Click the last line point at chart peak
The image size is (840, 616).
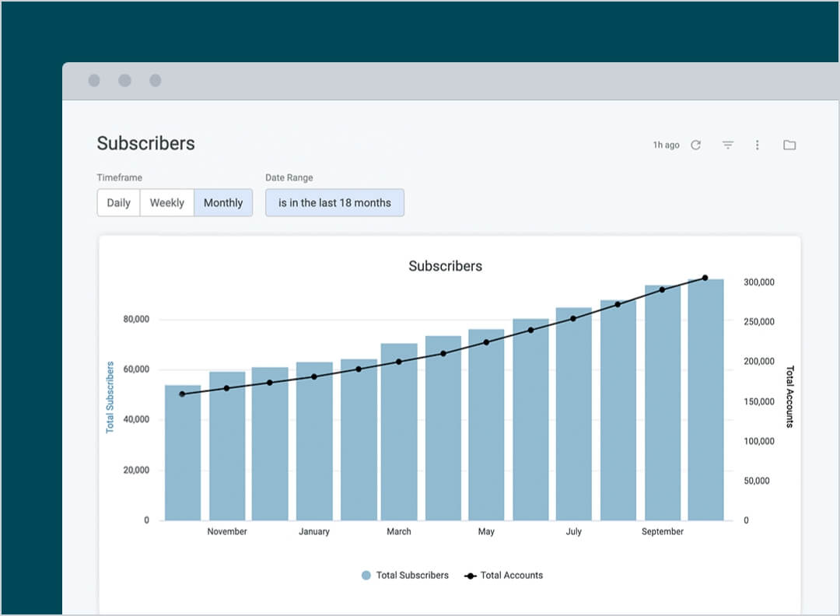705,278
